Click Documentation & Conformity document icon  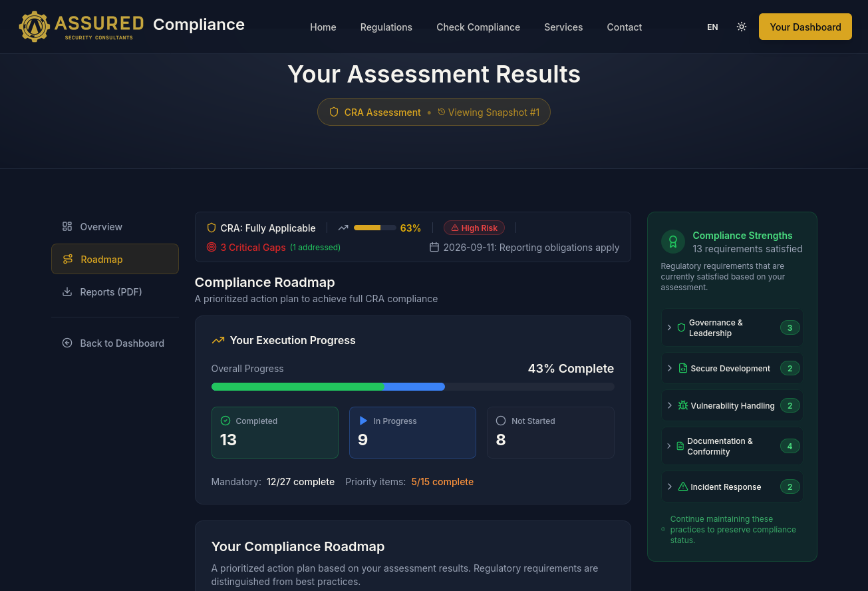tap(680, 446)
